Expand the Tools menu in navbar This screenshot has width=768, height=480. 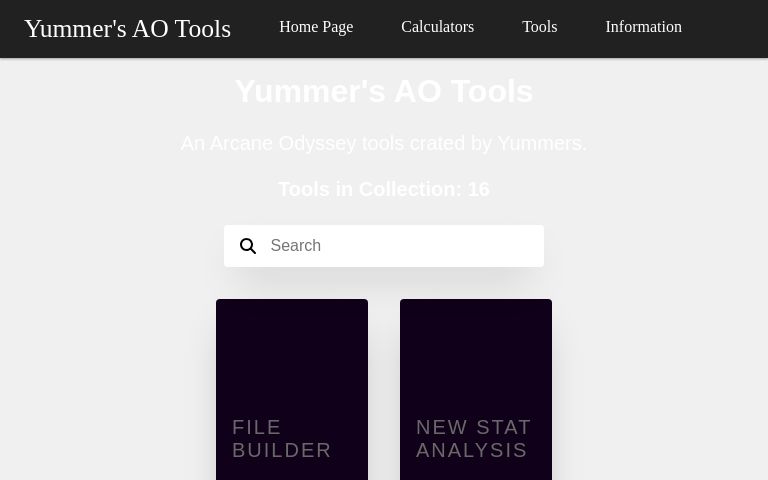click(x=539, y=27)
